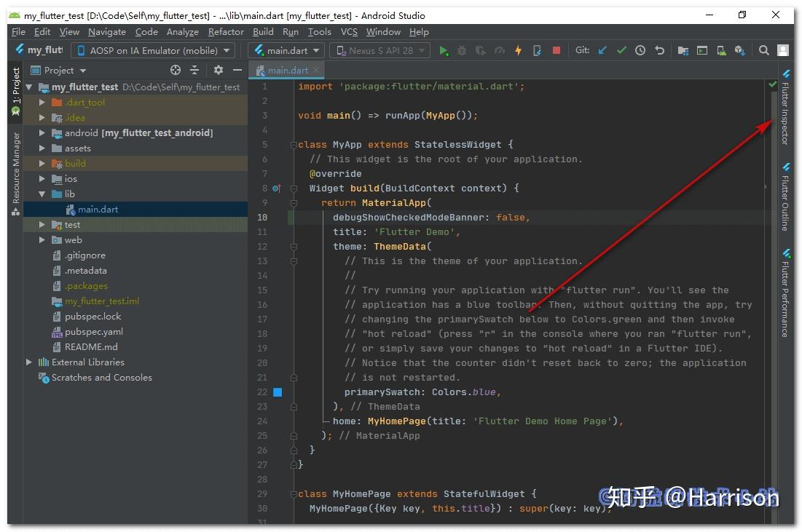Hide the Project panel with minus icon
This screenshot has width=802, height=532.
click(x=237, y=70)
